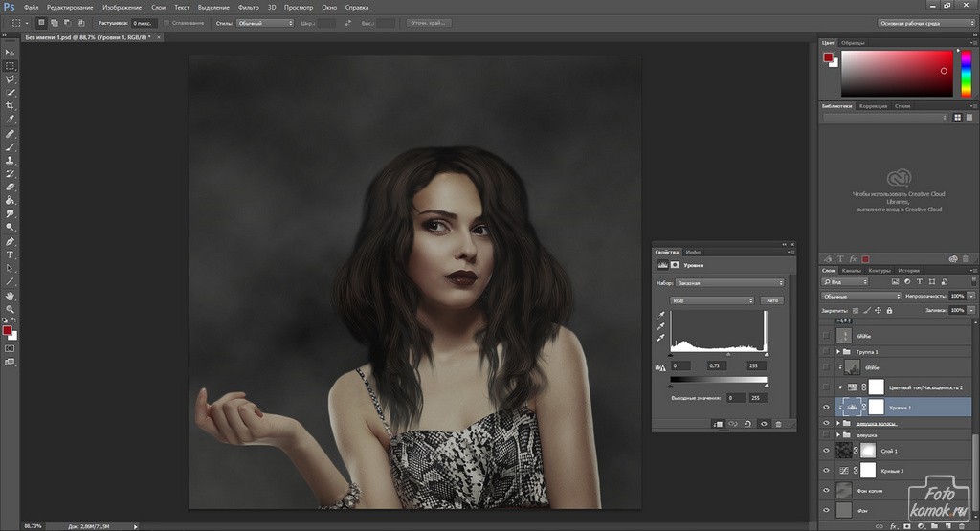Hide the Кривые 3 layer
The height and width of the screenshot is (531, 980).
click(x=826, y=471)
